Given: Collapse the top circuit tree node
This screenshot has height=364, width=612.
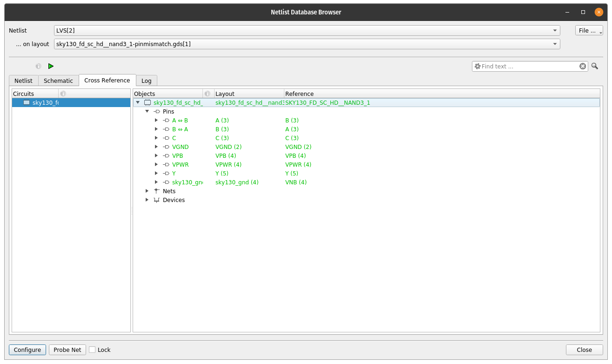Looking at the screenshot, I should coord(138,103).
